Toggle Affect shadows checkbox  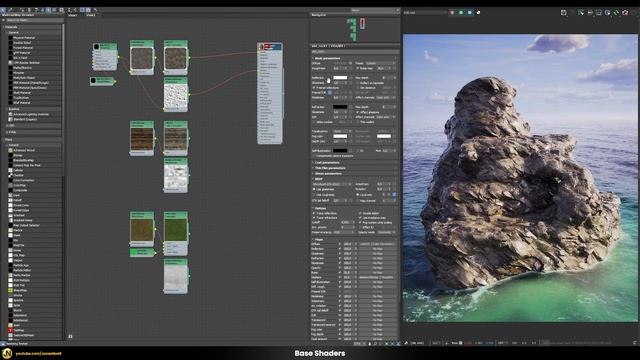(358, 112)
